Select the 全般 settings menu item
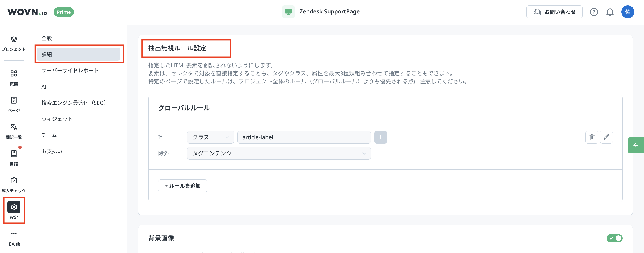This screenshot has height=253, width=644. 47,38
